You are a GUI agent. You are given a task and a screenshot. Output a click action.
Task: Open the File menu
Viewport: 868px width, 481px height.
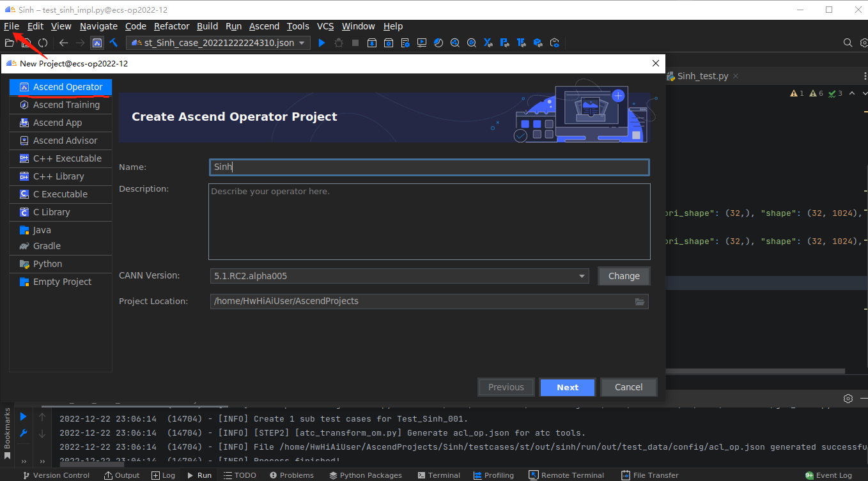point(12,26)
